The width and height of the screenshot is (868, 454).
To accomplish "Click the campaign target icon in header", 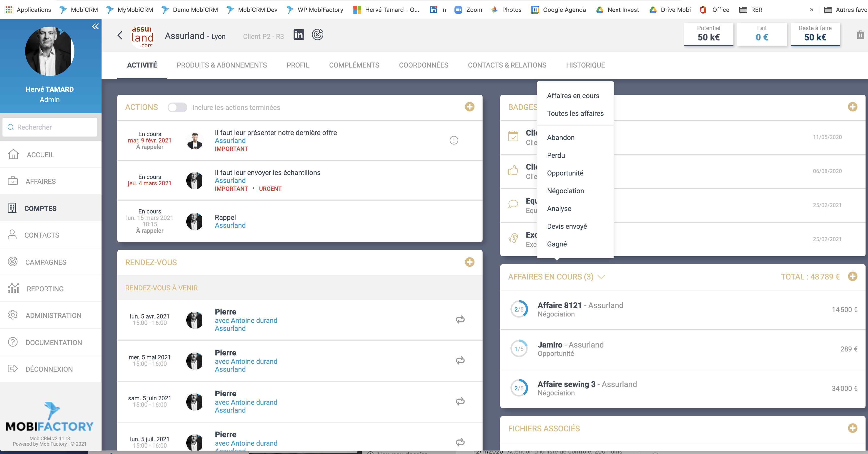I will 317,35.
